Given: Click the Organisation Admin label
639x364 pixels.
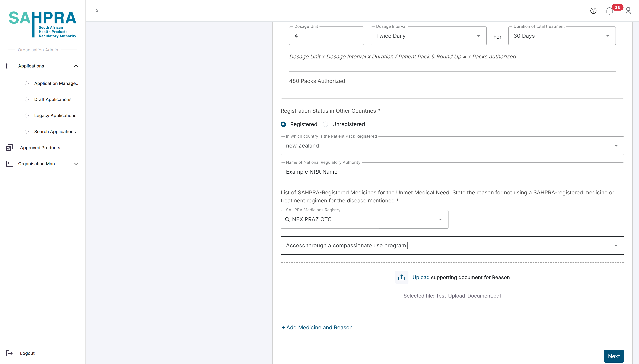Looking at the screenshot, I should point(38,50).
